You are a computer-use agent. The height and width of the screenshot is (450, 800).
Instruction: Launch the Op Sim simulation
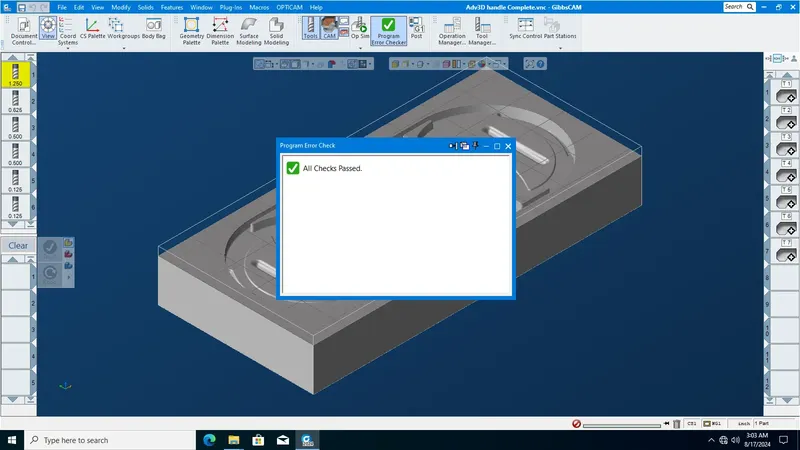click(359, 28)
